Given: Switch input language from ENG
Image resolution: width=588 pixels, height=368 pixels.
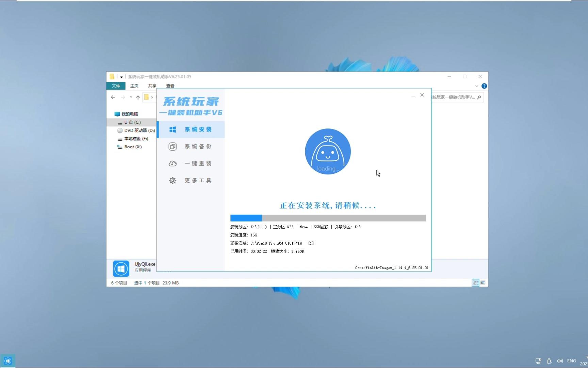Looking at the screenshot, I should pyautogui.click(x=572, y=361).
